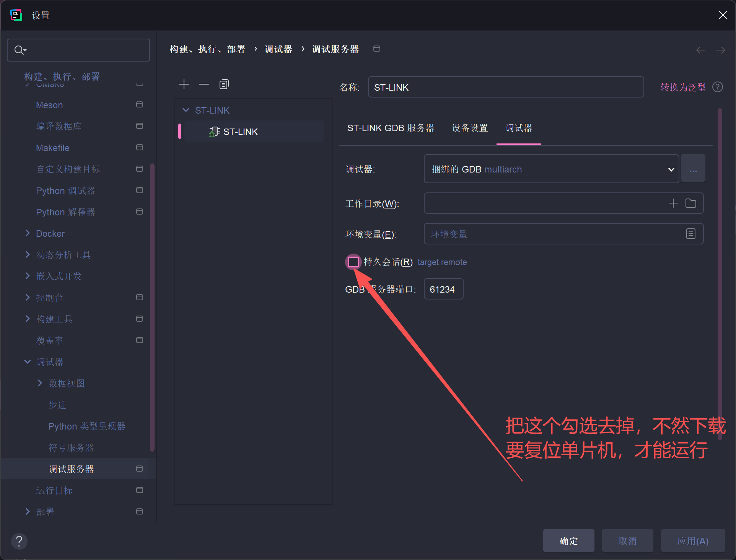Click the help question mark near 转换为泛型
736x560 pixels.
(718, 87)
